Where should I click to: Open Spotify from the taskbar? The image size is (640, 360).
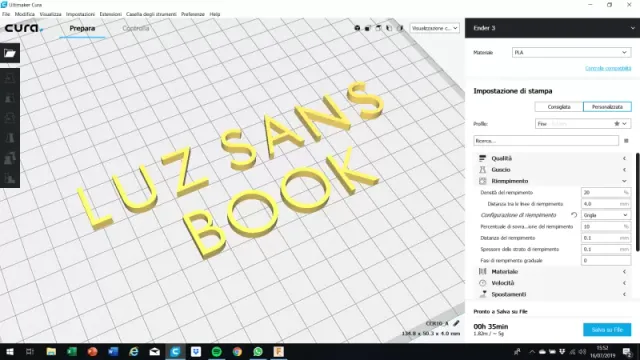[x=217, y=351]
